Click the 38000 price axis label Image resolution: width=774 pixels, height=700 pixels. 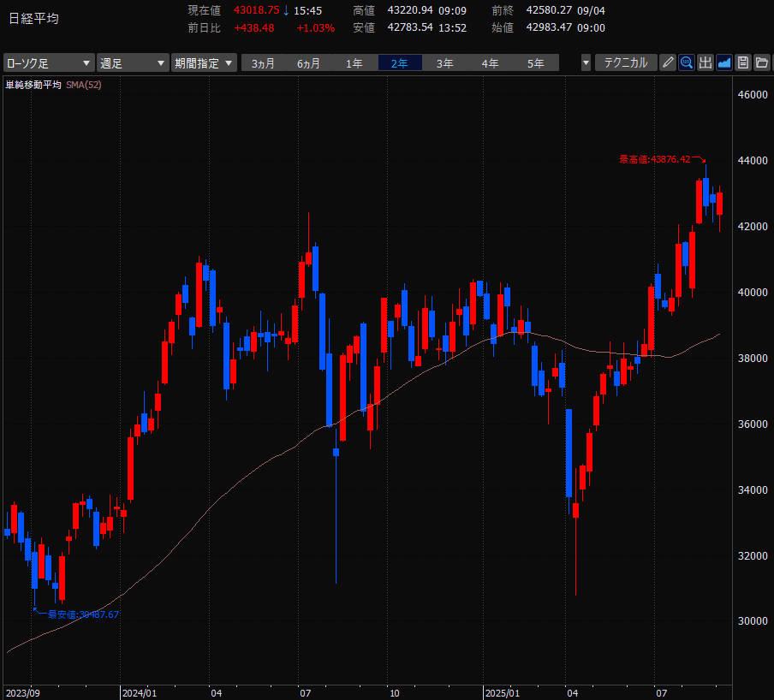[753, 359]
